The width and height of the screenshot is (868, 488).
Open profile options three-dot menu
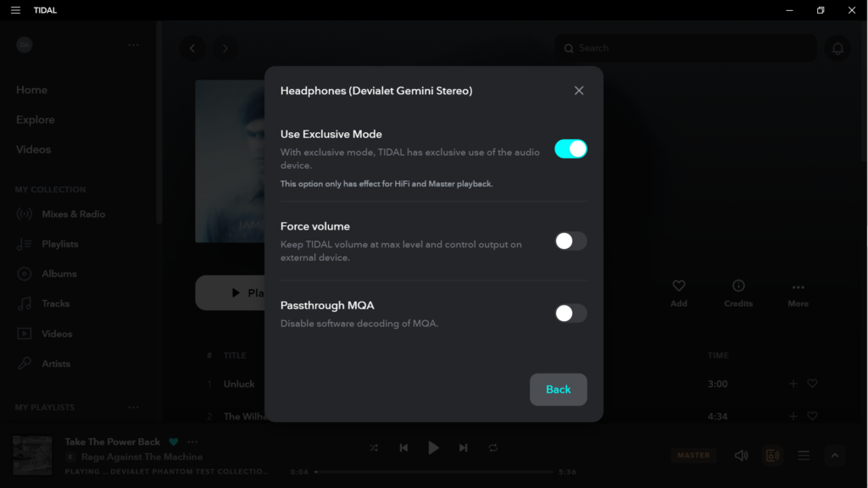[133, 45]
